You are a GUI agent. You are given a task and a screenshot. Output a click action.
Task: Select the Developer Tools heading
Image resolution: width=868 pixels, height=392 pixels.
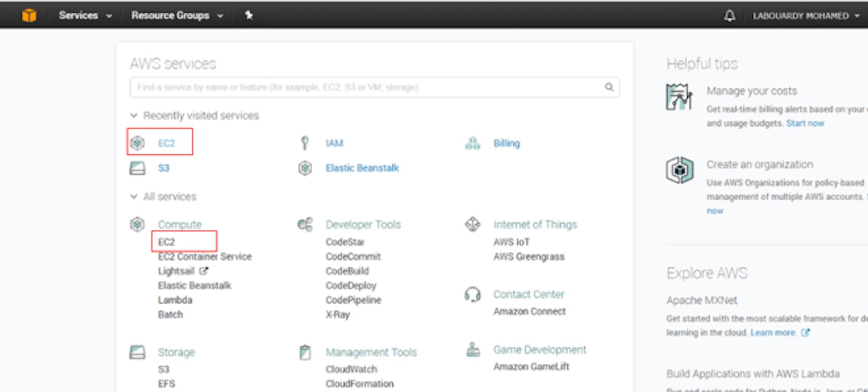coord(363,225)
